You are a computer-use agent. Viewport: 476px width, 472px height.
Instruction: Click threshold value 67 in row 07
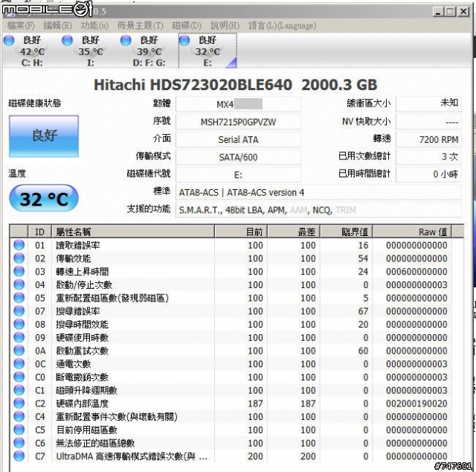[363, 311]
